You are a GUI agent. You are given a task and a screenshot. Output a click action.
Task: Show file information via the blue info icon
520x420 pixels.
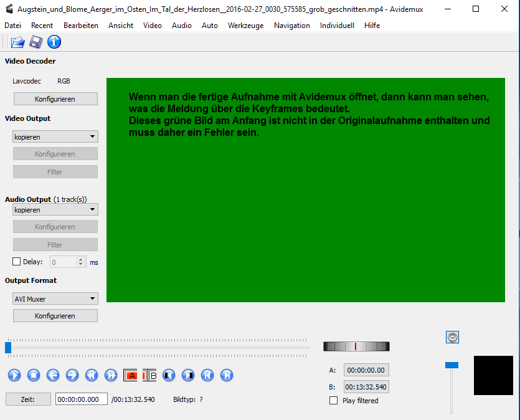54,42
